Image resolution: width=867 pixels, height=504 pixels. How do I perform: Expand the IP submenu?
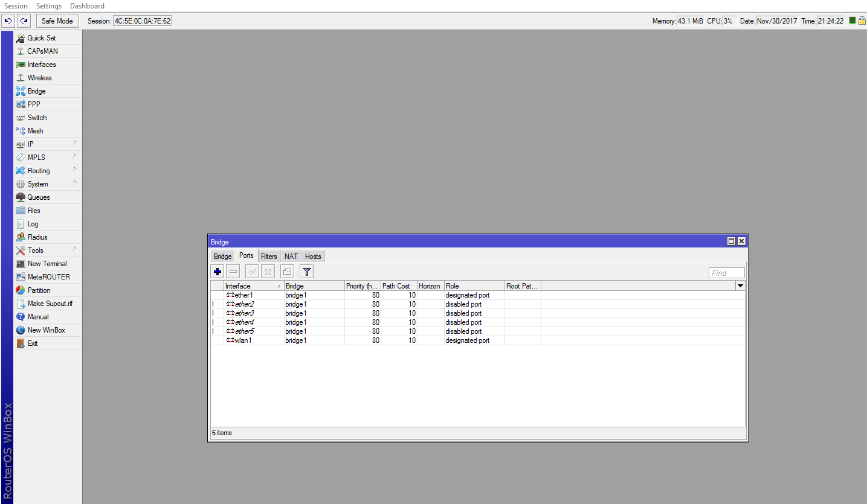click(x=48, y=144)
